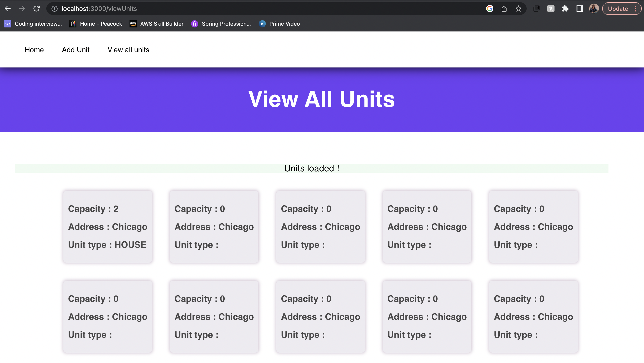Click the share page icon
The height and width of the screenshot is (363, 644).
[x=504, y=9]
